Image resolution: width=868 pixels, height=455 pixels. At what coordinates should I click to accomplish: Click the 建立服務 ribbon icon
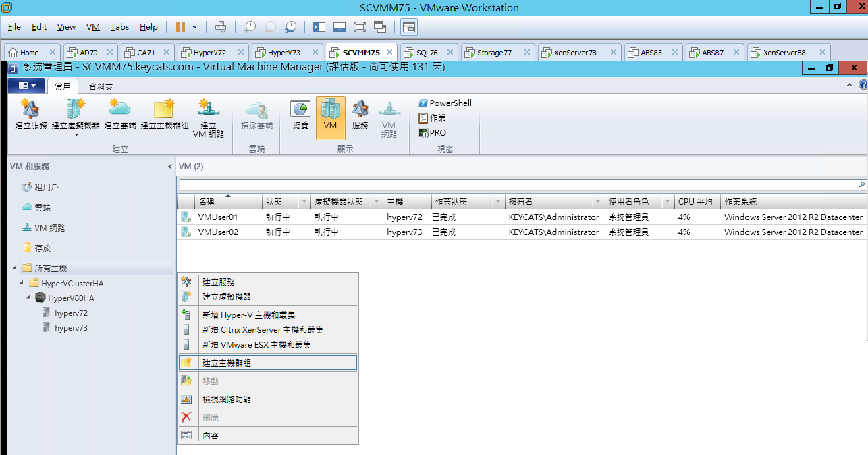click(30, 115)
